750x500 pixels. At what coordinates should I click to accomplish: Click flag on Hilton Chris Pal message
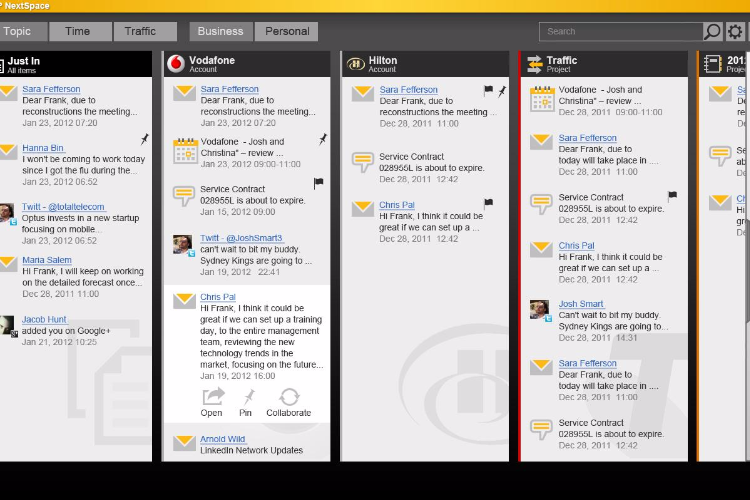point(488,203)
